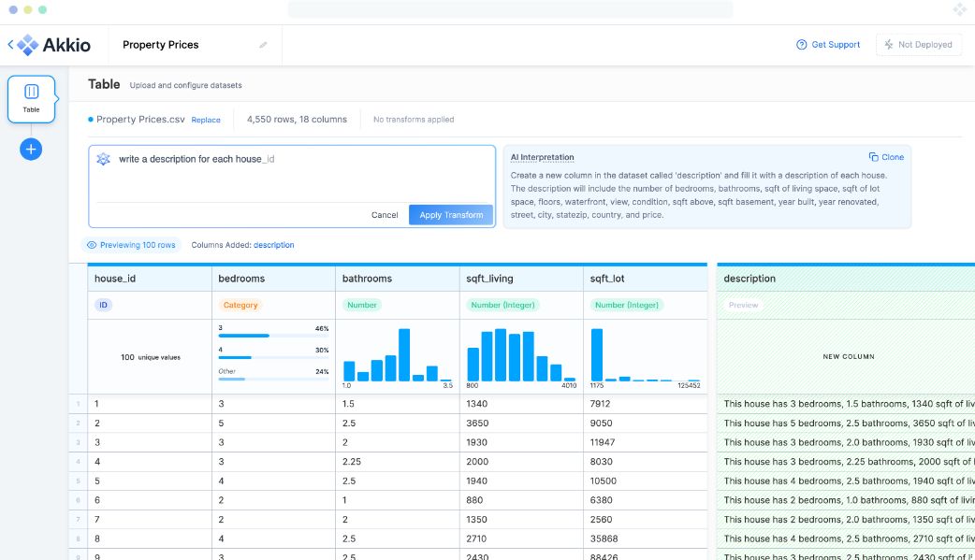This screenshot has height=560, width=975.
Task: Change the Number type tag for bathrooms
Action: point(361,305)
